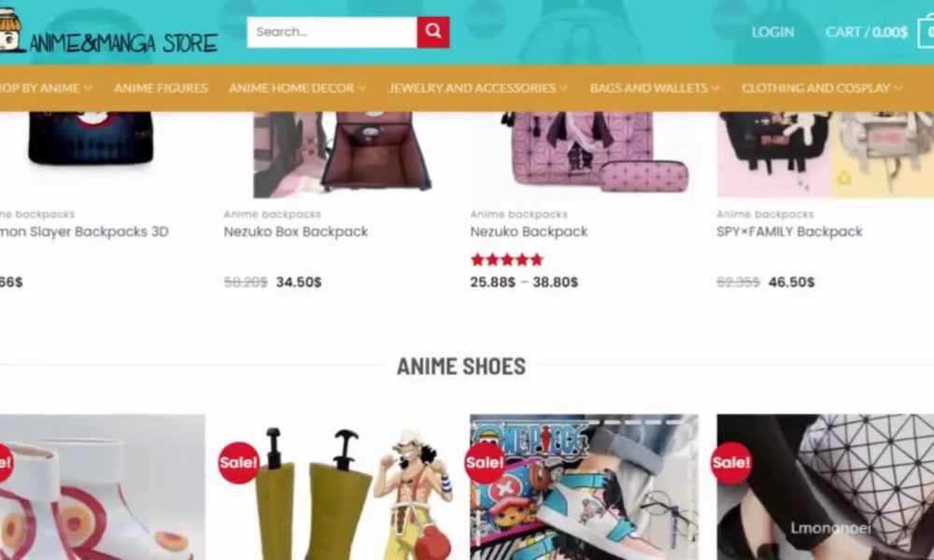This screenshot has width=934, height=560.
Task: Open the Bags and Wallets dropdown
Action: [x=648, y=88]
